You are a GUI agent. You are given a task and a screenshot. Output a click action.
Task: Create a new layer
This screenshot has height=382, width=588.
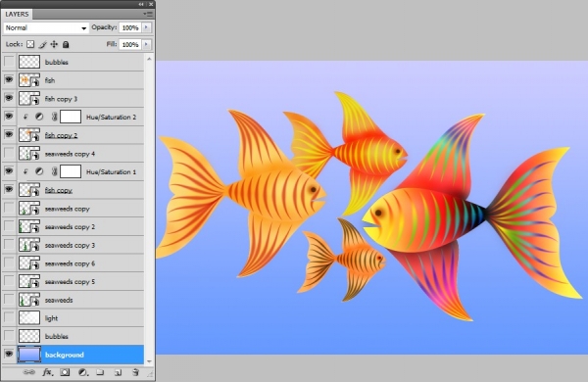118,372
